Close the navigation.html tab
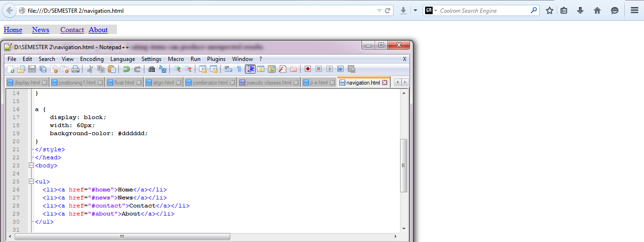 click(385, 83)
